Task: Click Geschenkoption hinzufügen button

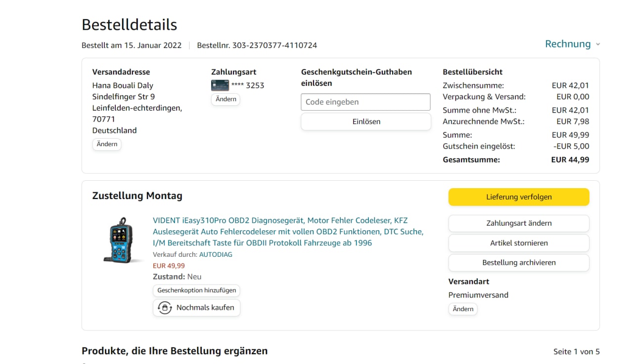Action: [x=197, y=290]
